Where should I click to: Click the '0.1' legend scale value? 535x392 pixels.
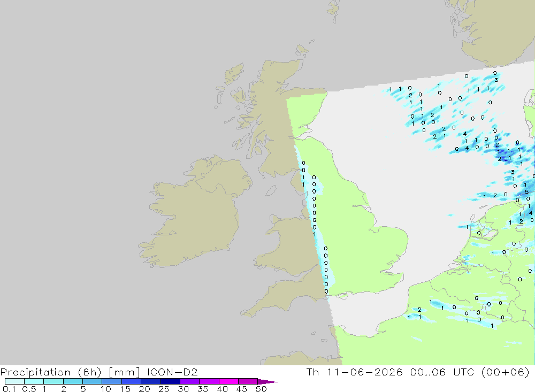pos(9,389)
